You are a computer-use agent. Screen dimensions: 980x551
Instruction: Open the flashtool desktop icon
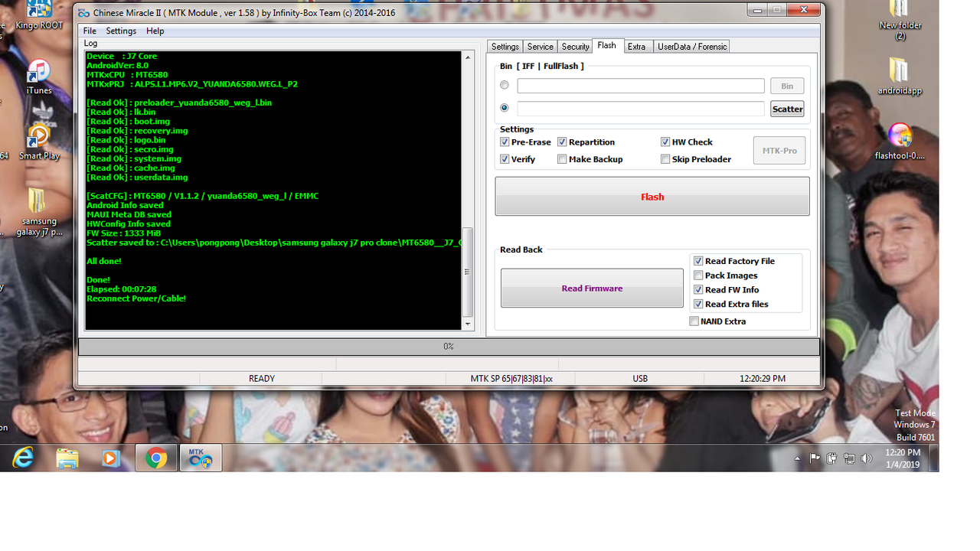tap(900, 142)
